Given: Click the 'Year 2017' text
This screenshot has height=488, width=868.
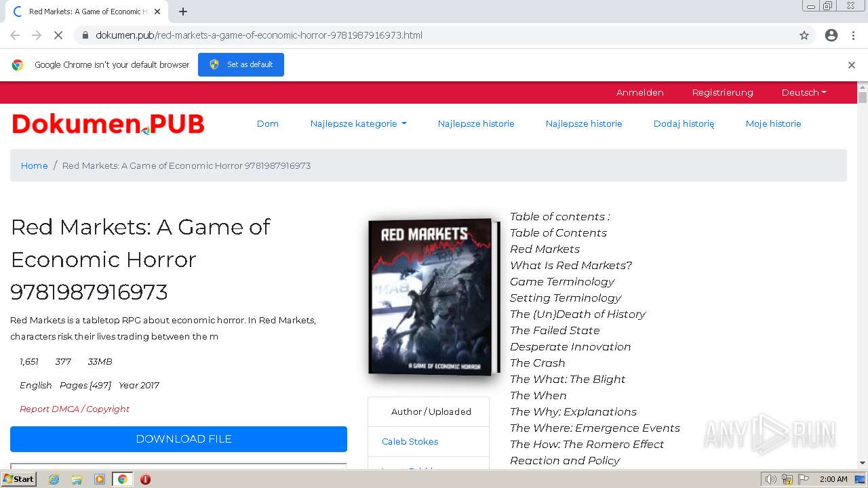Looking at the screenshot, I should [x=139, y=385].
